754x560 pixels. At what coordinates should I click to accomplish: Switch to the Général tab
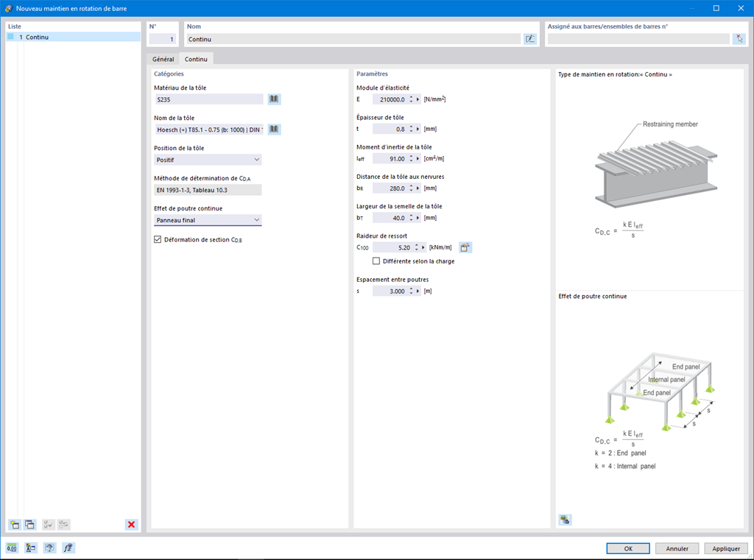click(163, 59)
